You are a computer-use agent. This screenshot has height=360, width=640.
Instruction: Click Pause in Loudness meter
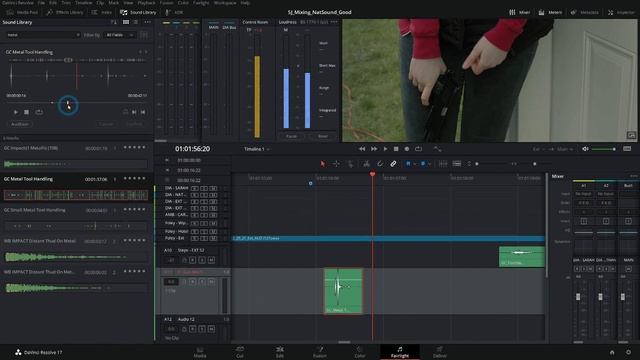click(291, 136)
